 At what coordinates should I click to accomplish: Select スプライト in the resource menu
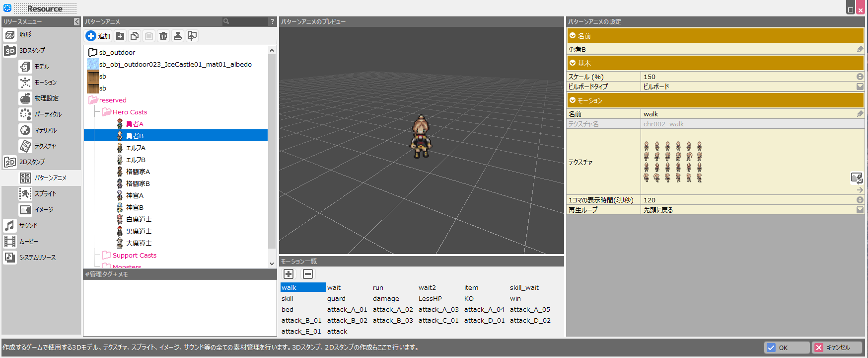point(45,194)
